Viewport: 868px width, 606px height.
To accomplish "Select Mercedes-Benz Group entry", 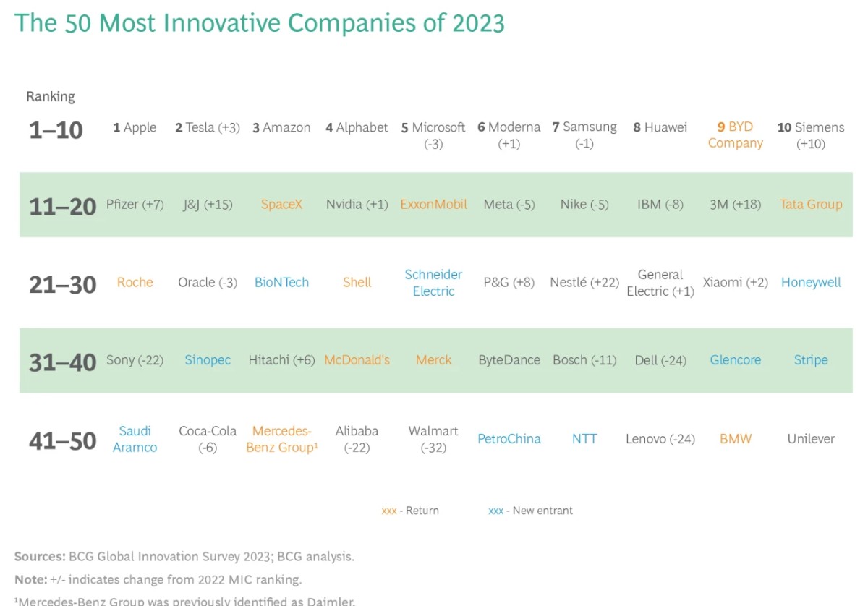I will coord(281,439).
